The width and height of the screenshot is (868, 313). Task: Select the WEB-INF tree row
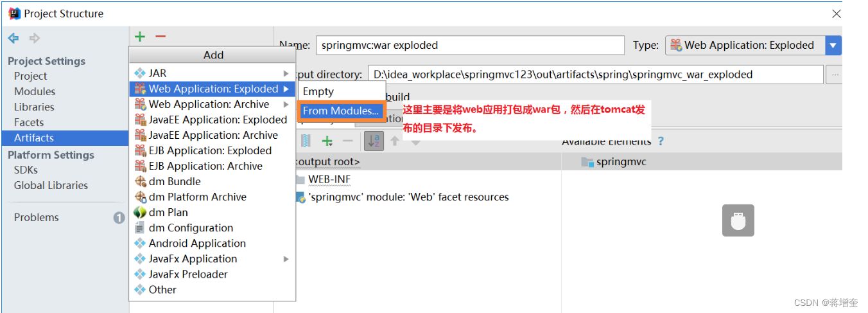coord(329,179)
